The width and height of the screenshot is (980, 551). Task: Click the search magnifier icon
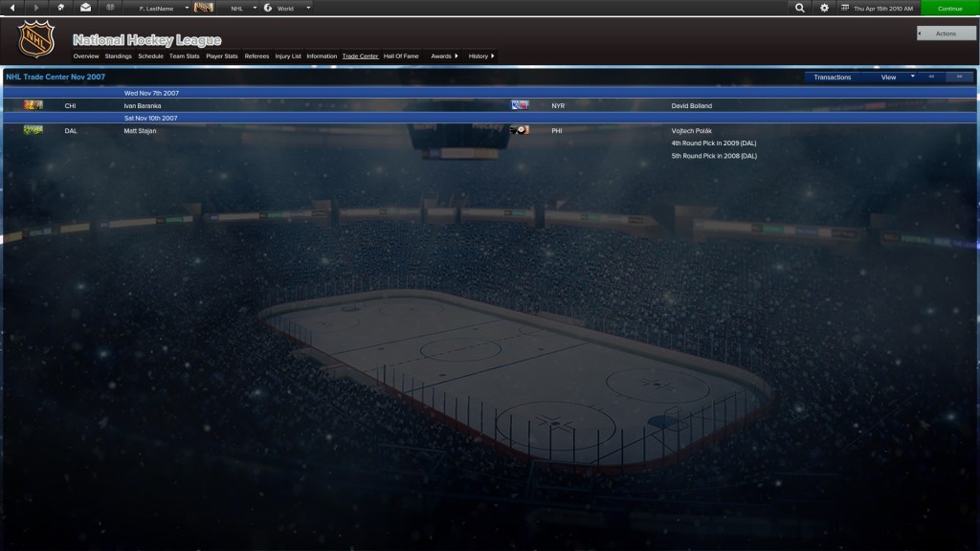click(x=800, y=8)
